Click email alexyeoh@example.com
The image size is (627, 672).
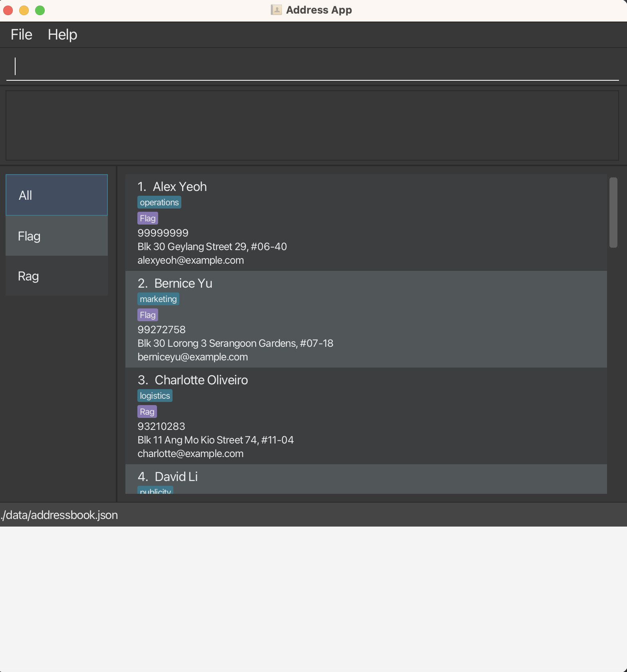tap(190, 260)
